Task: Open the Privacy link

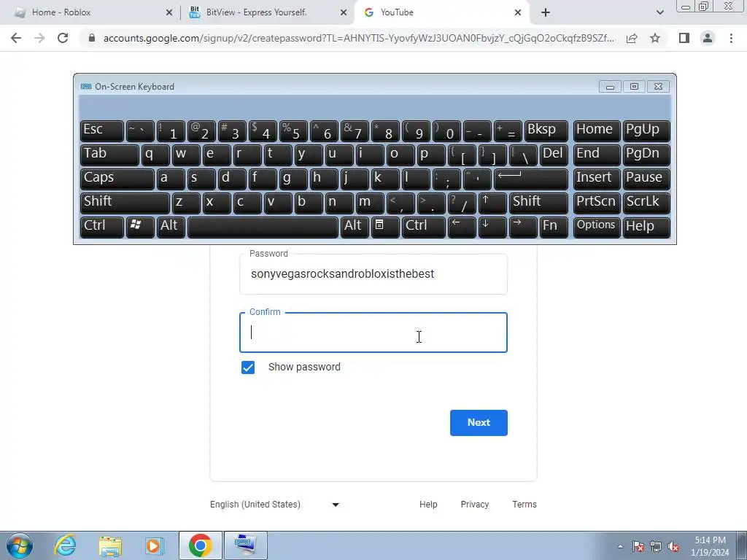Action: tap(474, 505)
